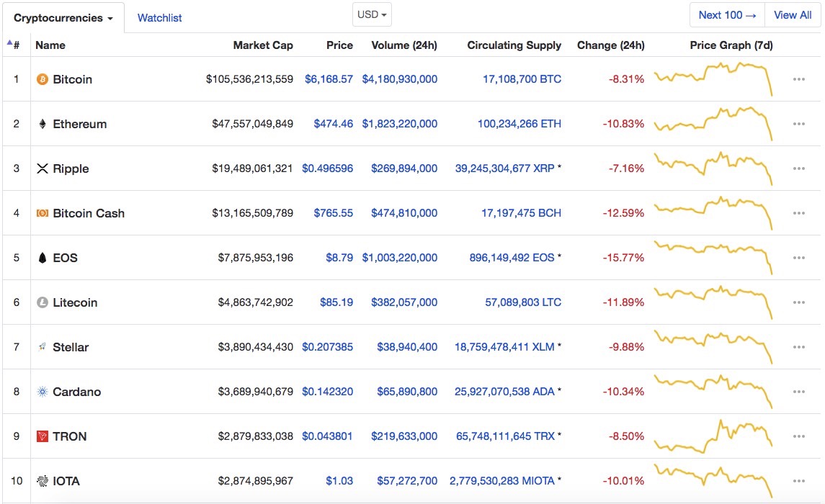The image size is (825, 504).
Task: Click TRON change -8.50%
Action: tap(627, 436)
